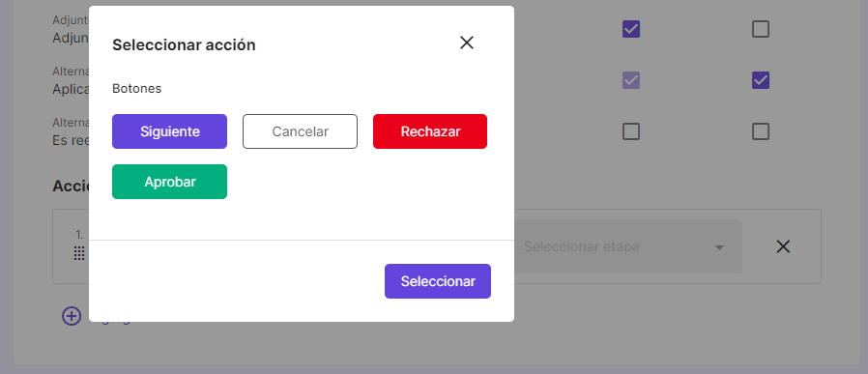868x374 pixels.
Task: Click the plus circle add-action icon
Action: (72, 315)
